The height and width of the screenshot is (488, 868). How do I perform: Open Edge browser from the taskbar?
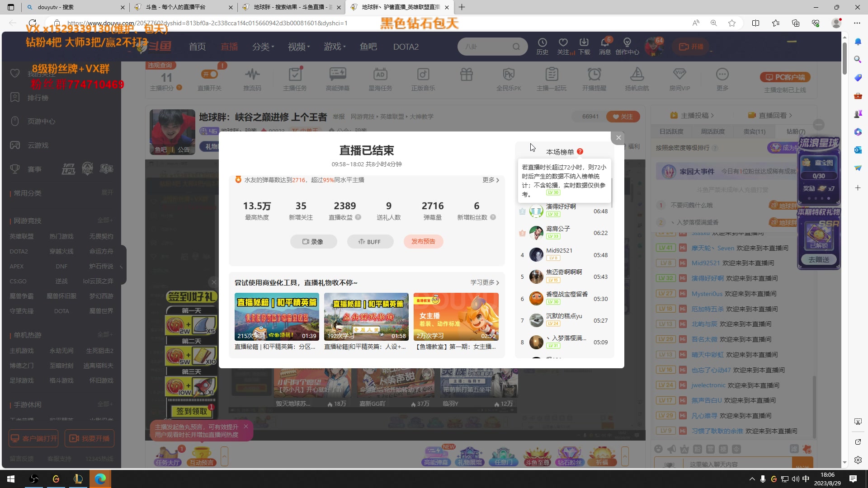100,479
